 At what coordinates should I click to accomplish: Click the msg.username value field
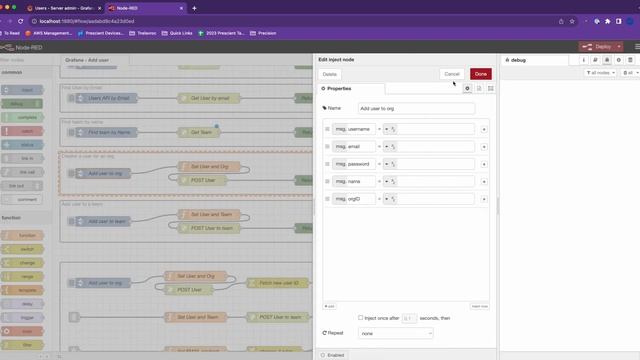(436, 129)
